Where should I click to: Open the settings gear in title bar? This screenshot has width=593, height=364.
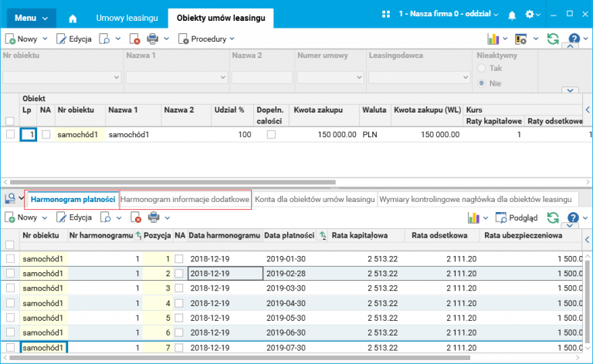pyautogui.click(x=530, y=15)
